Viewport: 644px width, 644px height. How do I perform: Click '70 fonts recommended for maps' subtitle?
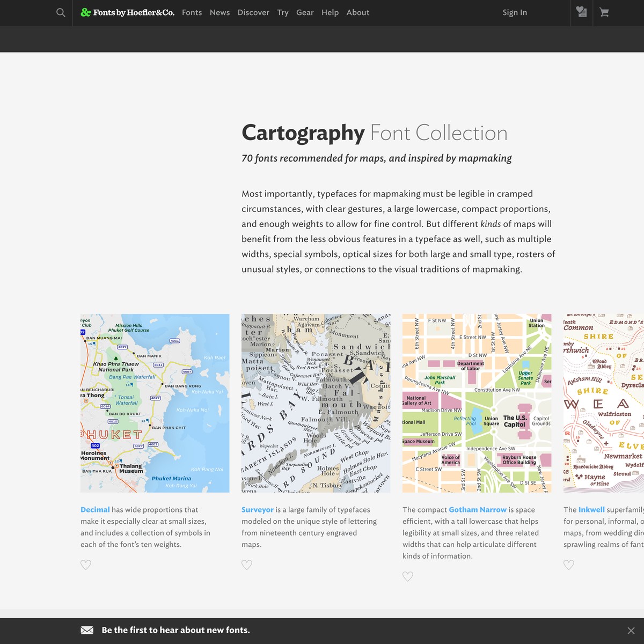tap(377, 158)
